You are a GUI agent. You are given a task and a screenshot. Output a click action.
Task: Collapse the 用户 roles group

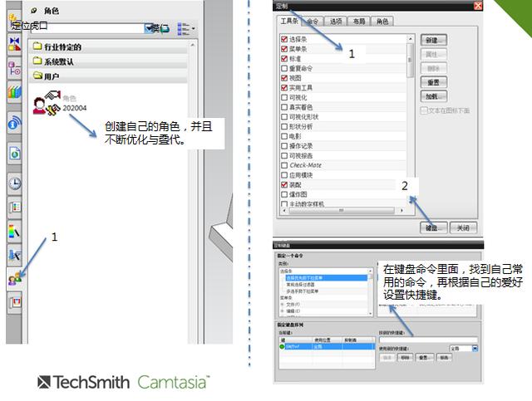pyautogui.click(x=110, y=76)
